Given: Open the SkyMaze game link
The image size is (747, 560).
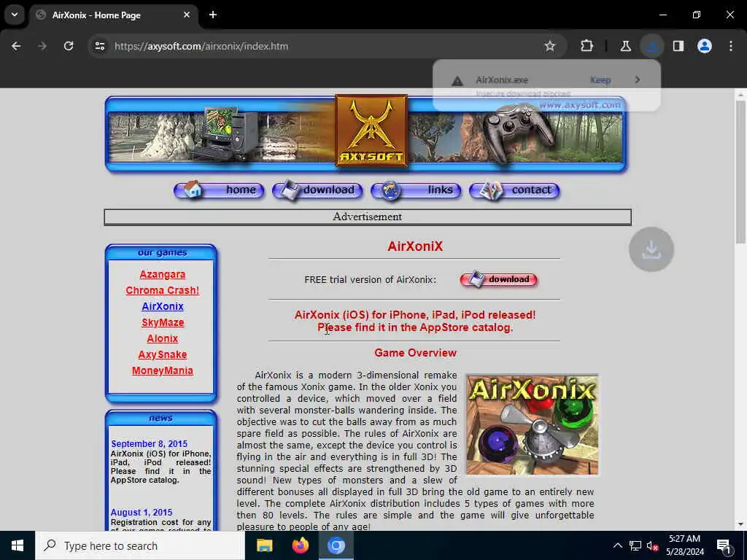Looking at the screenshot, I should pos(163,322).
